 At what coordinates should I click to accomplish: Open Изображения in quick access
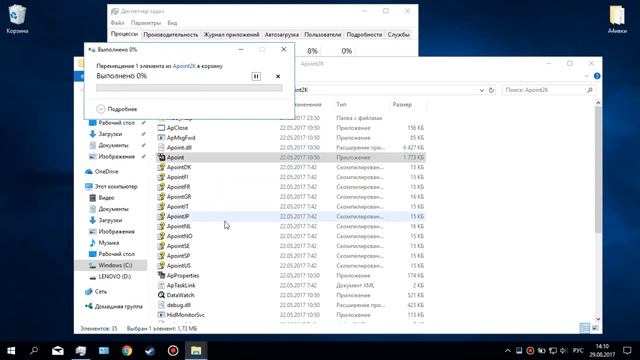click(116, 156)
